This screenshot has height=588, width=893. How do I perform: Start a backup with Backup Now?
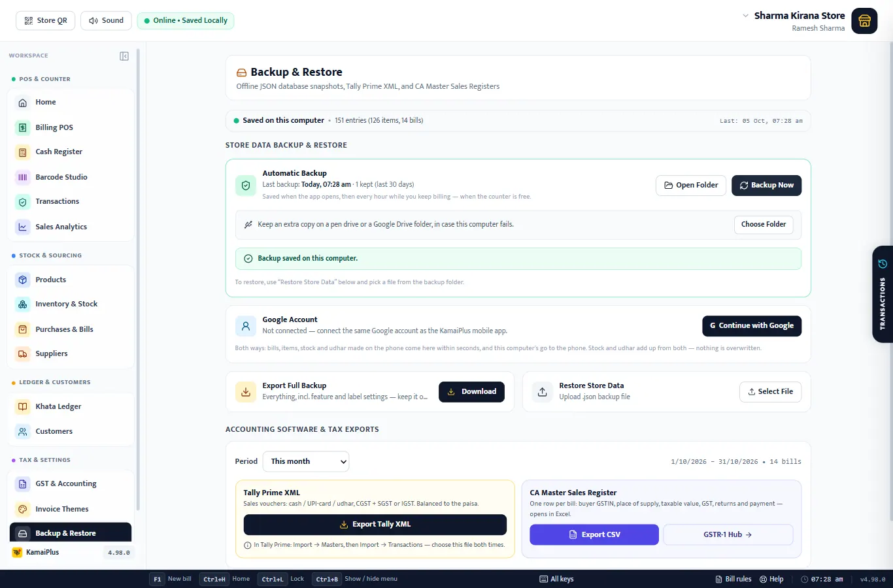click(x=766, y=186)
